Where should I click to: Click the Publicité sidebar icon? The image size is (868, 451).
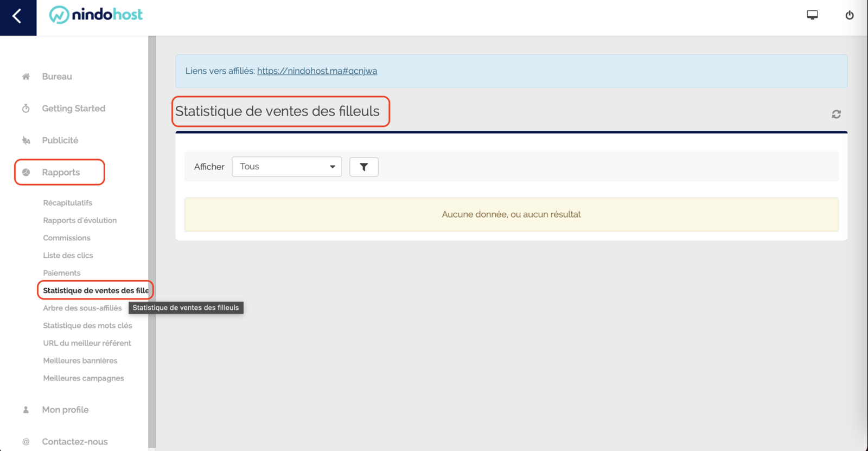[25, 141]
